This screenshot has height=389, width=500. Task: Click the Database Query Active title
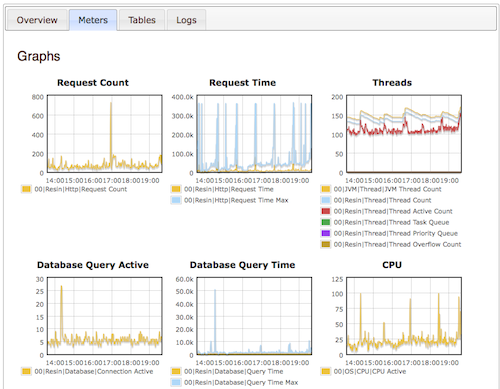(x=93, y=265)
